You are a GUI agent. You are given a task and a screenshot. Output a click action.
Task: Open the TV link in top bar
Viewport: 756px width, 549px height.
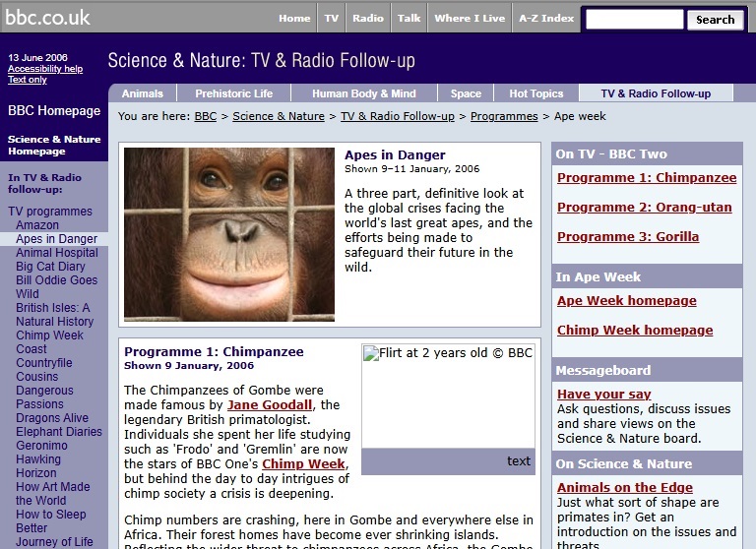pyautogui.click(x=331, y=19)
